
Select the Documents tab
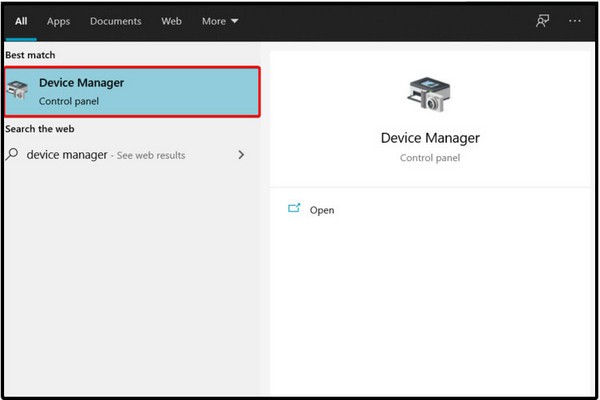(x=115, y=21)
